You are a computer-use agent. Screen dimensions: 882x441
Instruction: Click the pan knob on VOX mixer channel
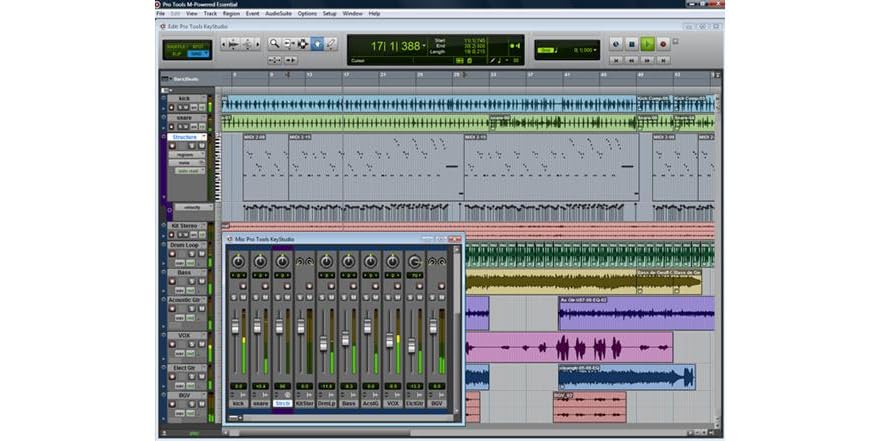[393, 261]
